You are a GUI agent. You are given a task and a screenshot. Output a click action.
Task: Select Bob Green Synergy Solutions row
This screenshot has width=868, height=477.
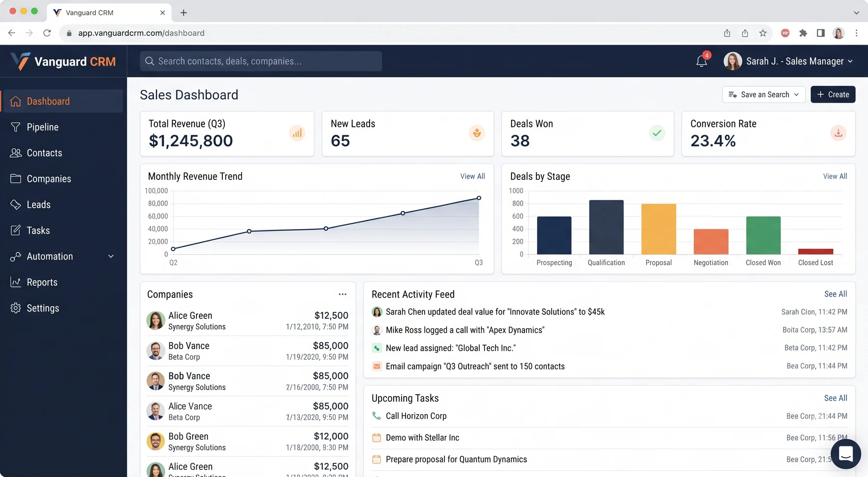tap(248, 441)
